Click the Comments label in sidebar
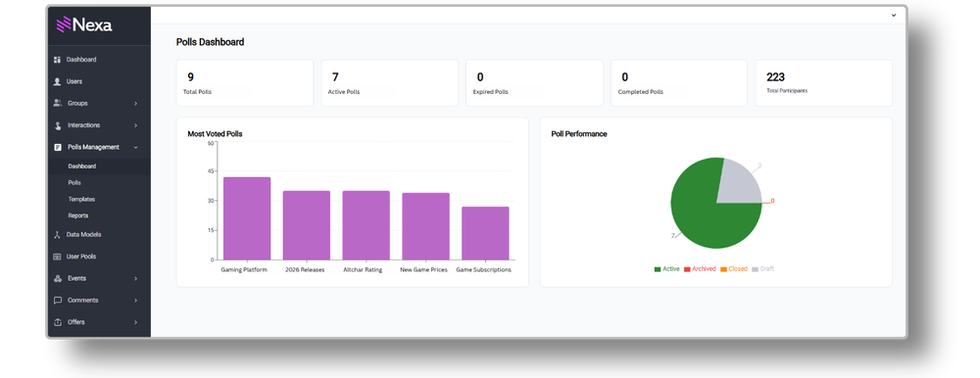The height and width of the screenshot is (378, 980). coord(83,301)
